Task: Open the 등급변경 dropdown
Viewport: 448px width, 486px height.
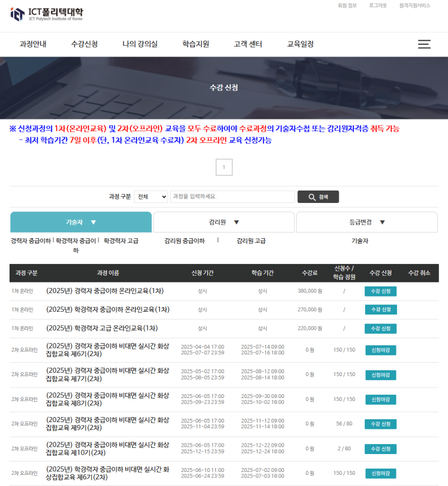Action: pos(367,222)
